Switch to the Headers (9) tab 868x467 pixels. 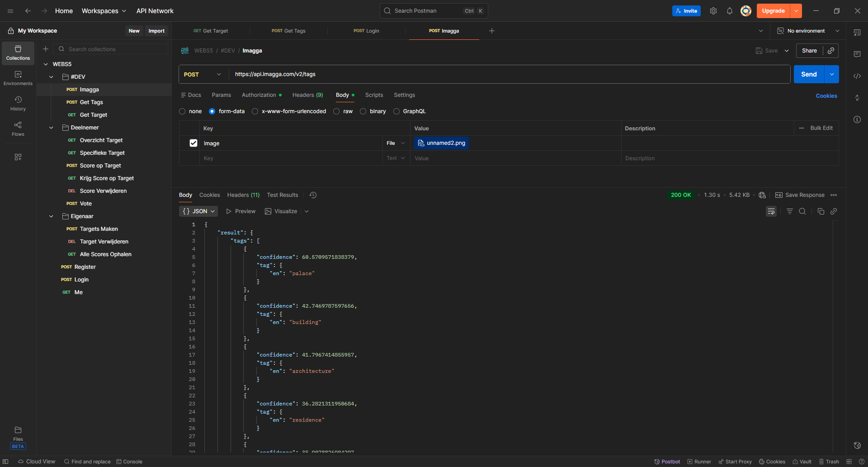point(307,95)
